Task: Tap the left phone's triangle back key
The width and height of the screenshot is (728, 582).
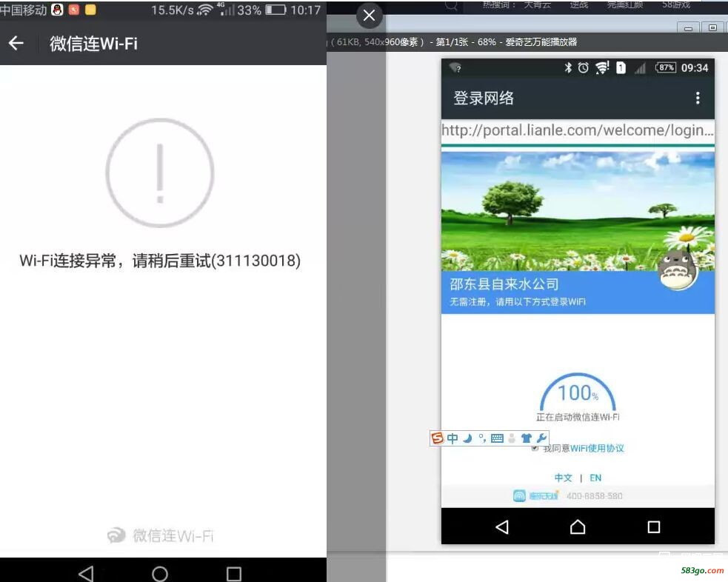Action: point(86,574)
